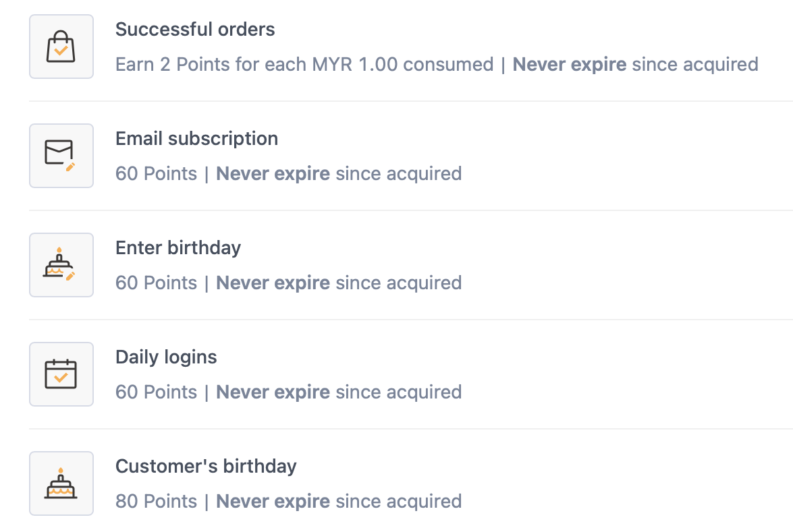
Task: Click "Never expire" in Customer's birthday row
Action: click(x=273, y=502)
